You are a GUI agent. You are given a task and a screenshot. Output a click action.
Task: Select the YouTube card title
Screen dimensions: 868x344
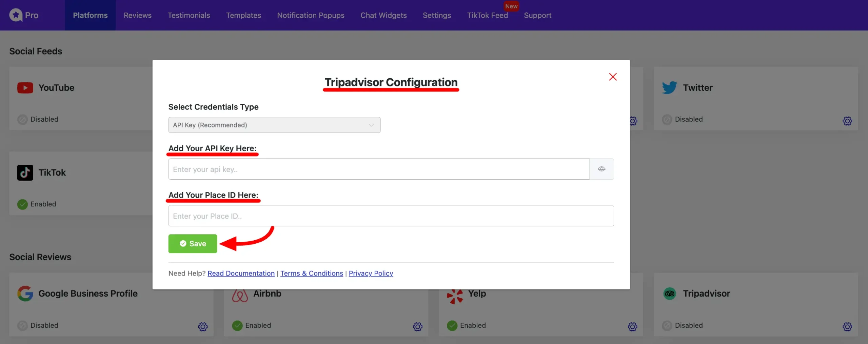point(56,88)
